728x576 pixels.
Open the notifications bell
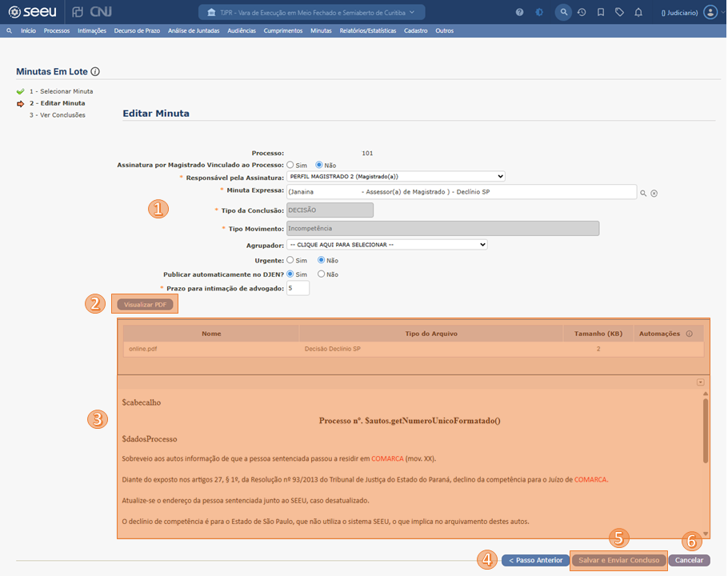coord(638,13)
